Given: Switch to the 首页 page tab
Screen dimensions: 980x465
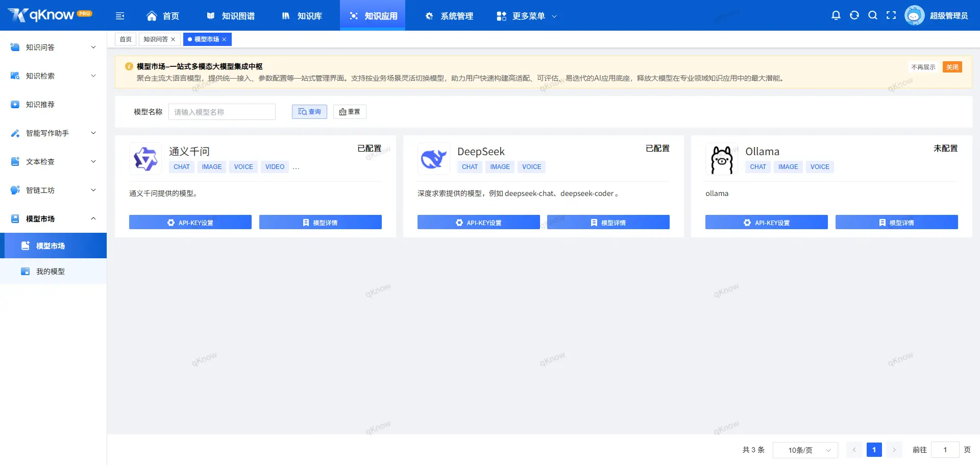Looking at the screenshot, I should tap(126, 39).
